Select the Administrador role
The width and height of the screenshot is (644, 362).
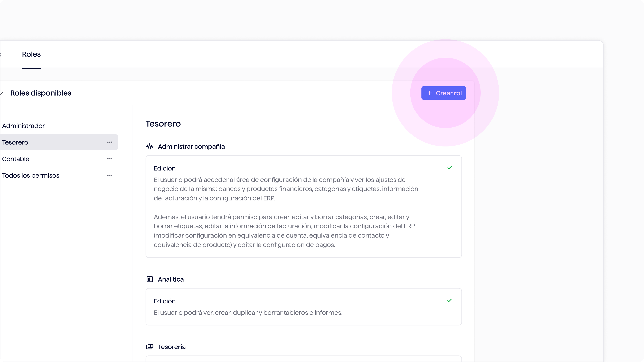point(23,126)
